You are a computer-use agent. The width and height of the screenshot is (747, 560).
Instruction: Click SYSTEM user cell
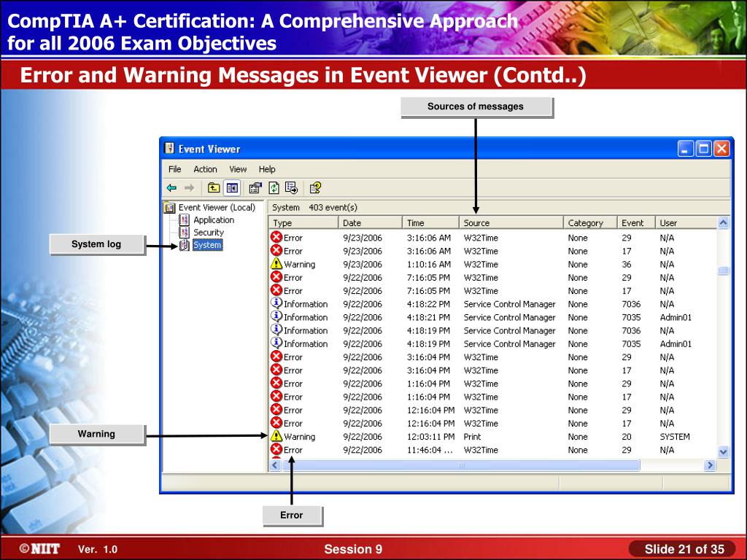click(x=675, y=437)
